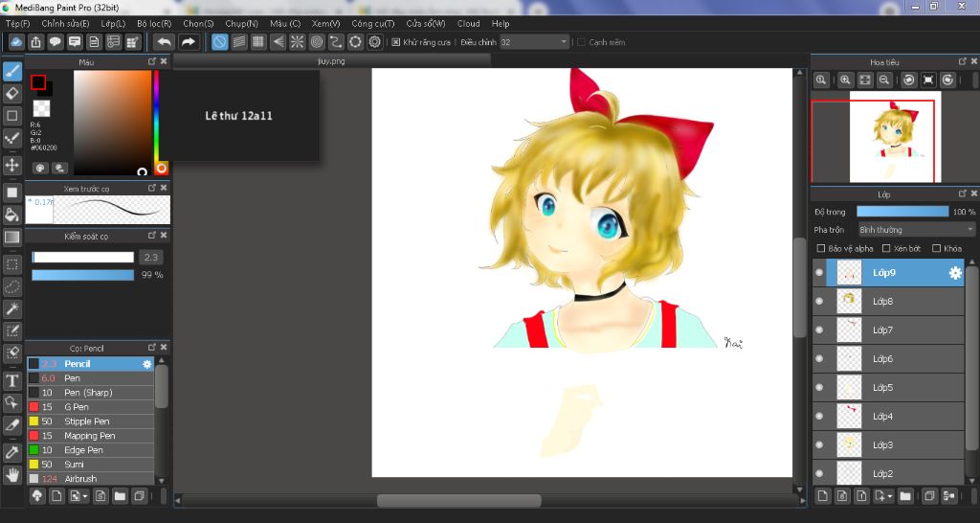Enable grid snap guide
Screen dimensions: 980x523
[x=258, y=42]
